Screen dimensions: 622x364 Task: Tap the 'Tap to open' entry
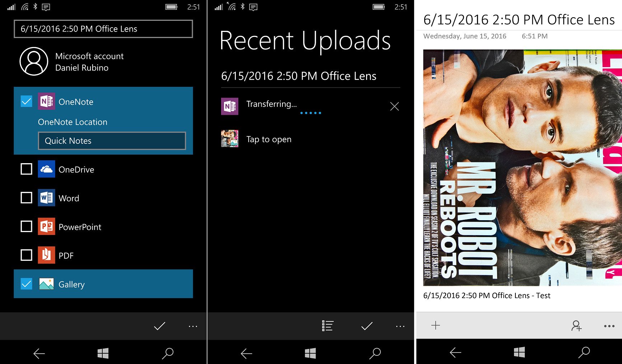coord(269,139)
